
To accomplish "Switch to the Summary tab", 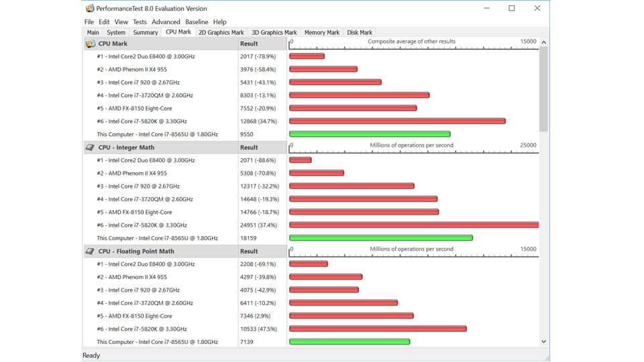I will coord(146,32).
